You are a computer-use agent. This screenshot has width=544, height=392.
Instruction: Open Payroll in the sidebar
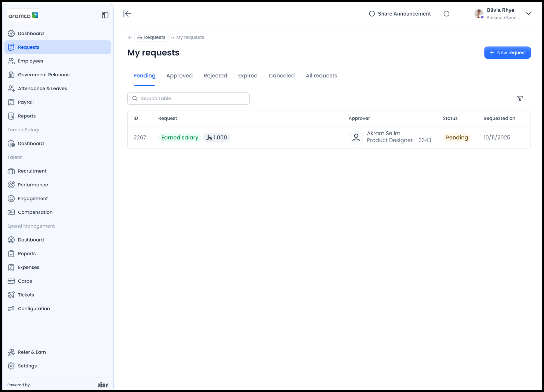click(x=26, y=102)
